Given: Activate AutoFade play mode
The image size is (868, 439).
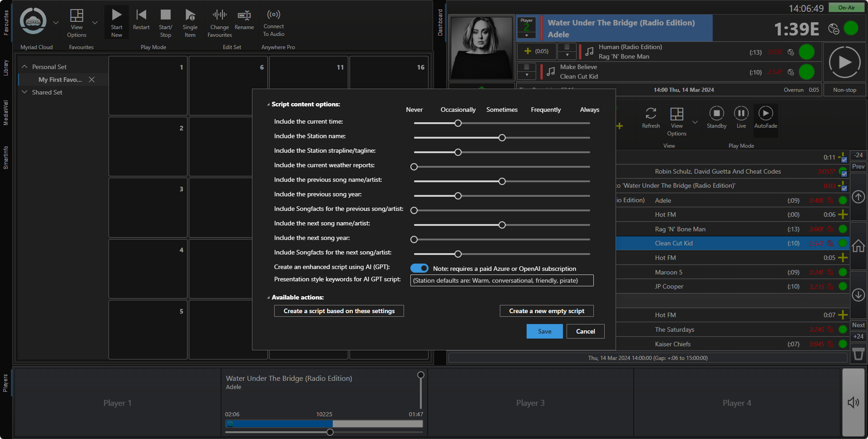Looking at the screenshot, I should click(765, 117).
